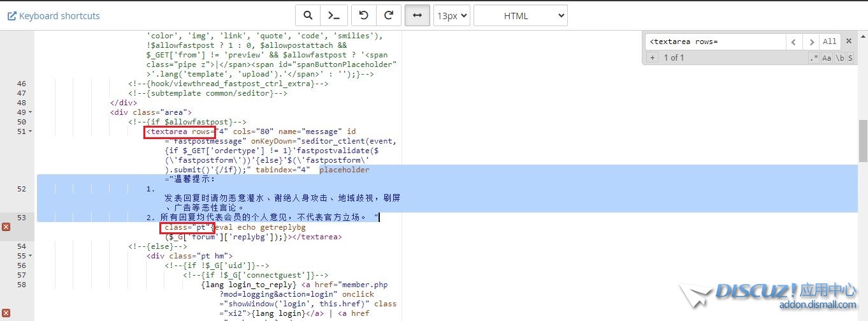
Task: Toggle case-sensitive Aa search option
Action: (827, 57)
